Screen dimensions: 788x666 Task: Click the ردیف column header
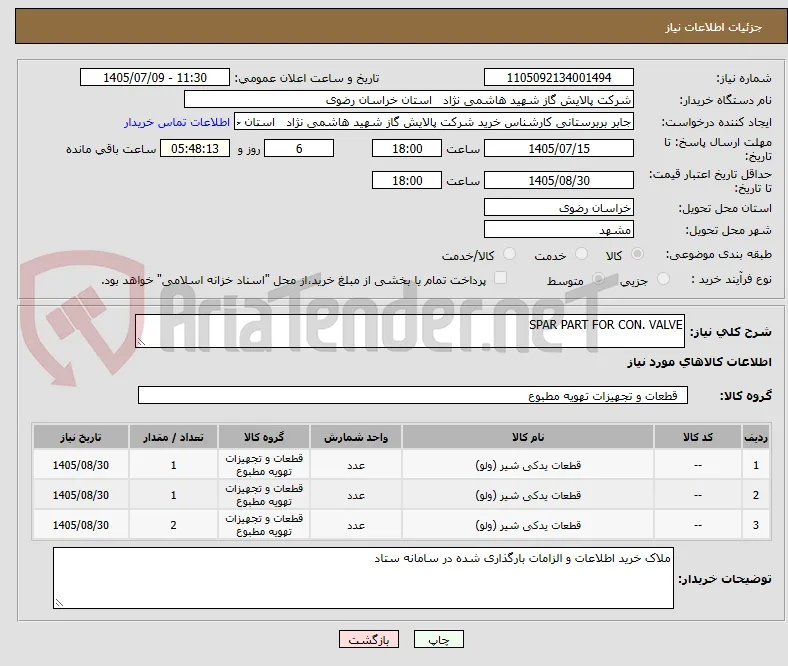756,437
